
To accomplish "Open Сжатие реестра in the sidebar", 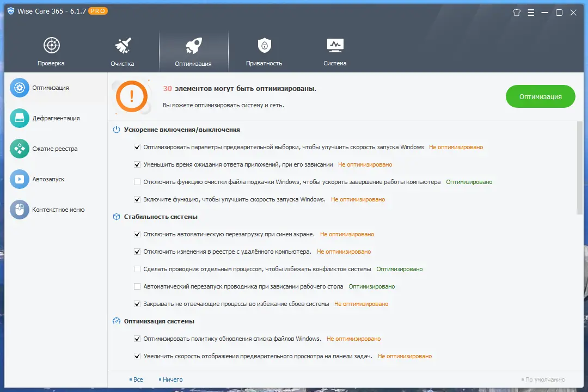I will 55,149.
